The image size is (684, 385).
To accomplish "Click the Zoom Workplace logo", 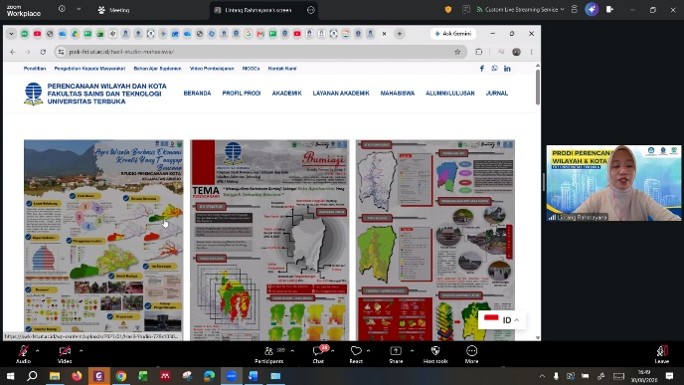I will tap(24, 10).
